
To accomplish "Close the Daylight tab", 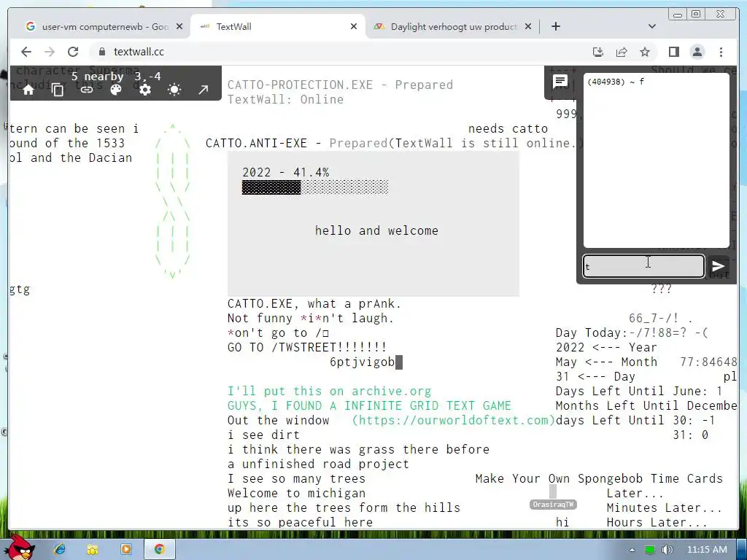I will 528,27.
